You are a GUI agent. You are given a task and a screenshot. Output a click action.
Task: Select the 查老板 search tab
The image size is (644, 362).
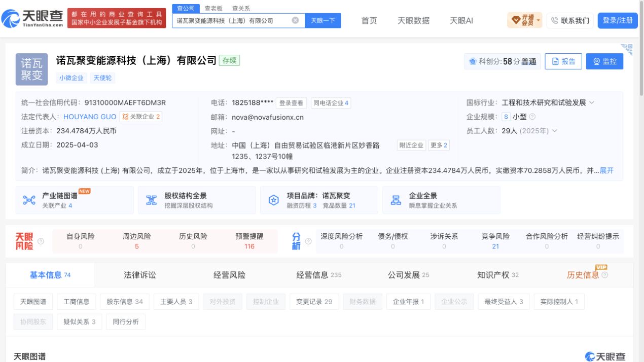(213, 9)
